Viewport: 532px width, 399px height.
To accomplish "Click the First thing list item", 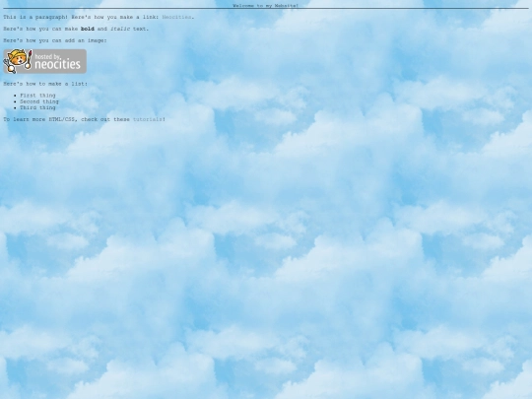I will 37,96.
